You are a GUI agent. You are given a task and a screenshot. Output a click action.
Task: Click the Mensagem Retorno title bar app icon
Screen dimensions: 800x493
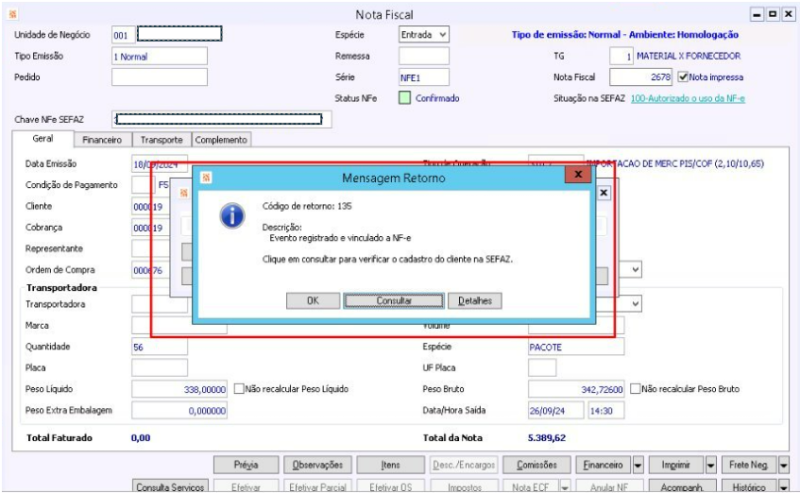click(x=206, y=178)
